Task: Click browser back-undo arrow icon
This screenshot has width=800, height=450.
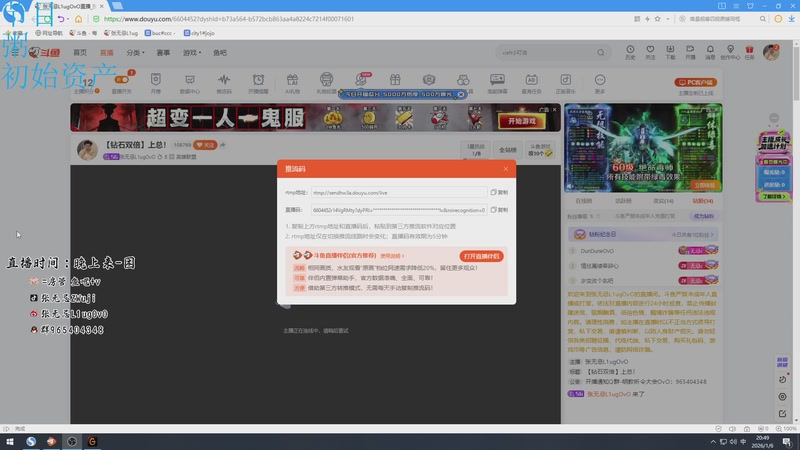Action: pos(61,19)
